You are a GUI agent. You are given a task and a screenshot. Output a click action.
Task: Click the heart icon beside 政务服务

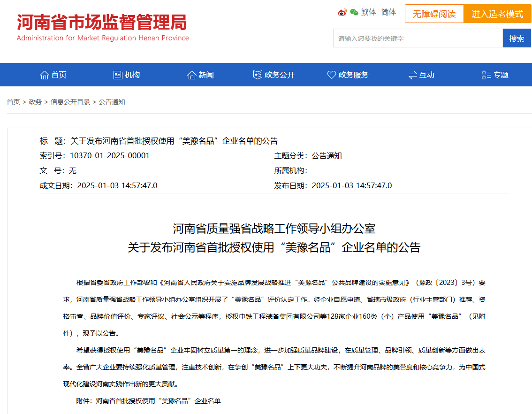coord(331,74)
